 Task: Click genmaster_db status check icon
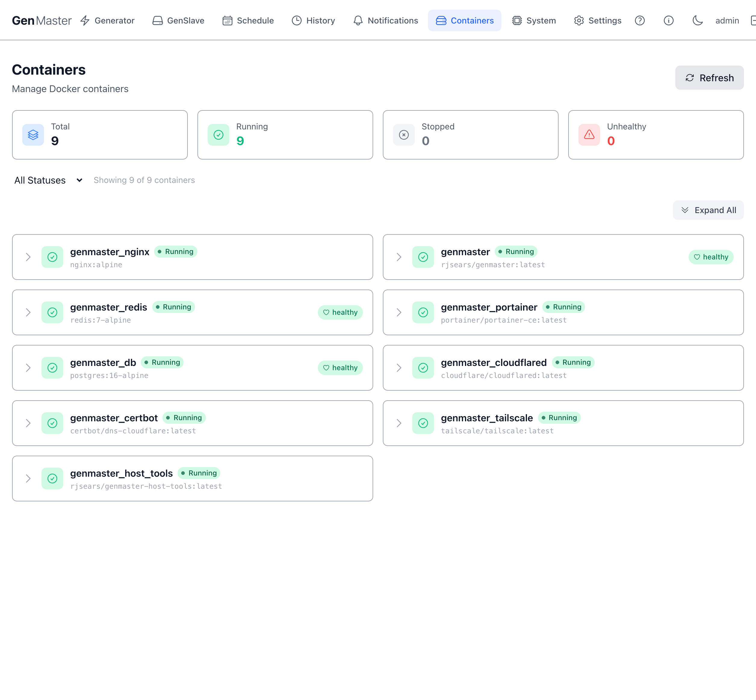pos(52,368)
